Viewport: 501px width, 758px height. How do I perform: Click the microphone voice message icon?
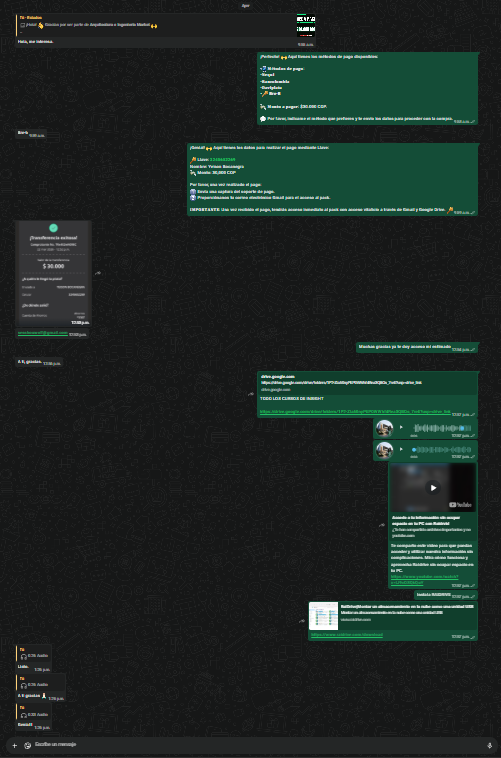pos(490,745)
